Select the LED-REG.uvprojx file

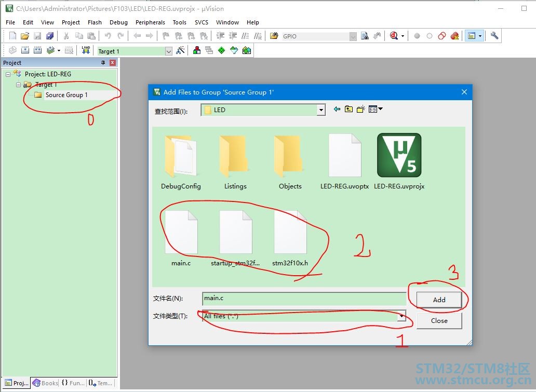coord(399,161)
